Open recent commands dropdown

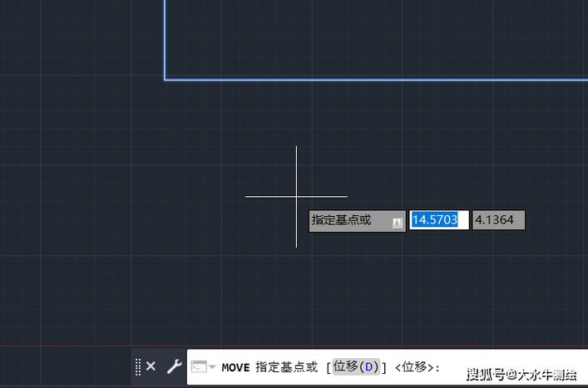pyautogui.click(x=203, y=366)
